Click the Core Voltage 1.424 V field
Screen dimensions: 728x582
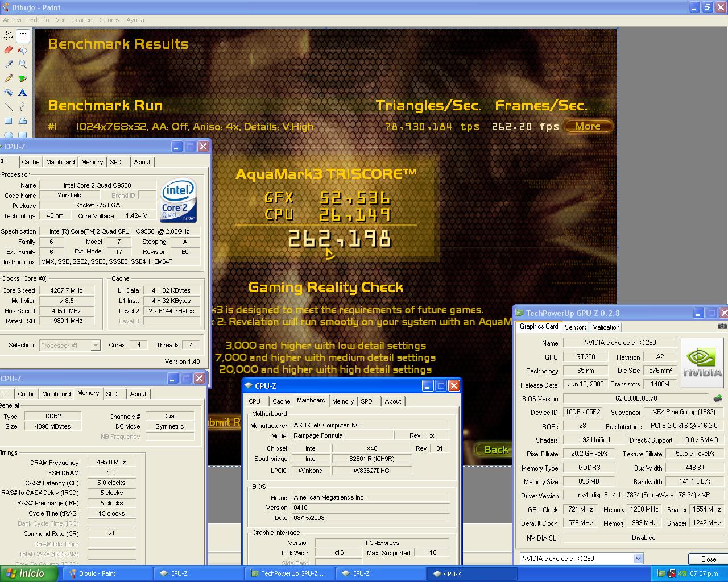[x=136, y=216]
